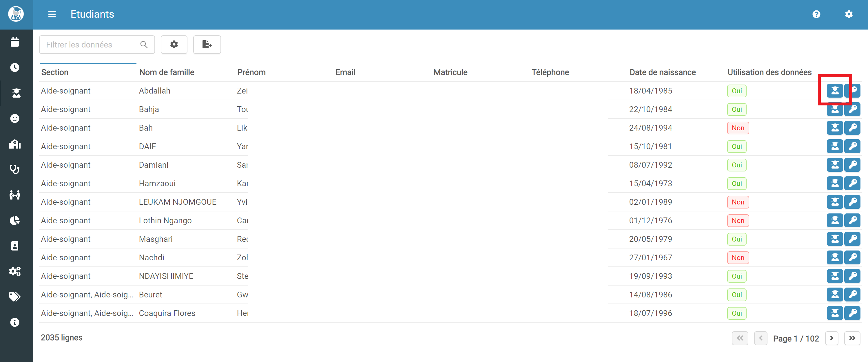Screen dimensions: 868x362
Task: Sort by 'Utilisation des données' column header
Action: click(x=769, y=72)
